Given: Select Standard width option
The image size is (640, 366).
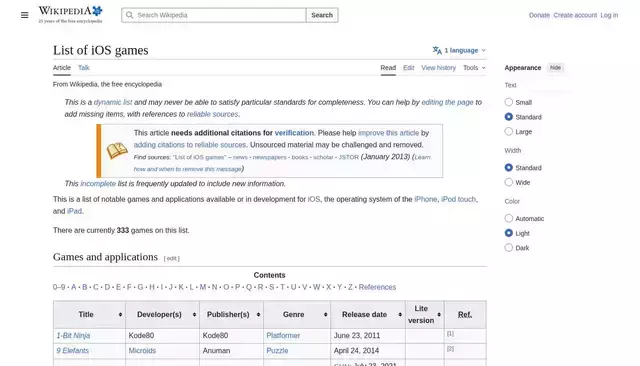Looking at the screenshot, I should [509, 167].
